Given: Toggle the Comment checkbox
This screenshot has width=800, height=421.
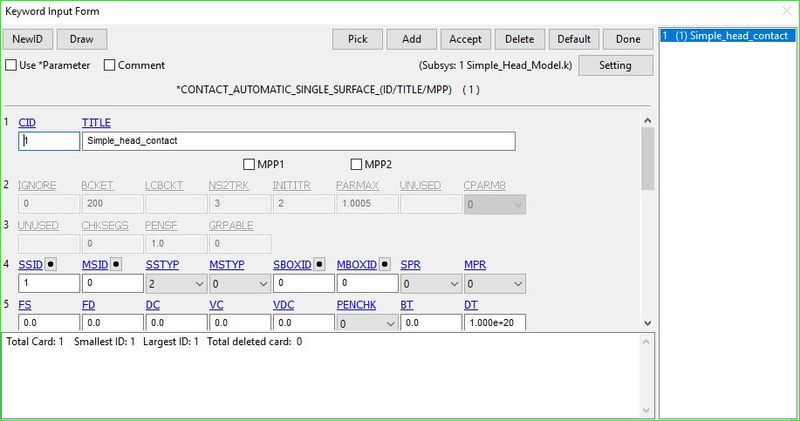Looking at the screenshot, I should point(110,65).
